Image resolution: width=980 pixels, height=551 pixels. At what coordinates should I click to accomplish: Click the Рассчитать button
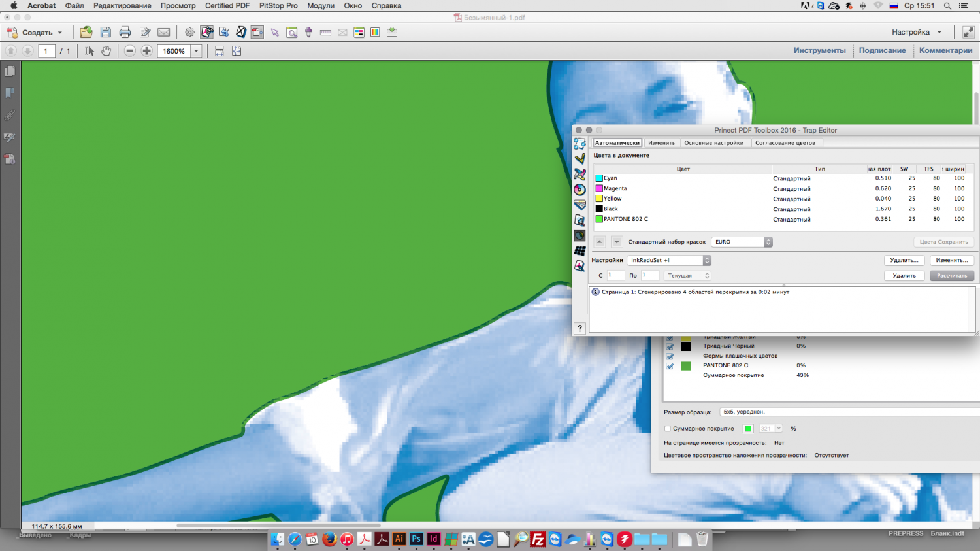coord(952,276)
